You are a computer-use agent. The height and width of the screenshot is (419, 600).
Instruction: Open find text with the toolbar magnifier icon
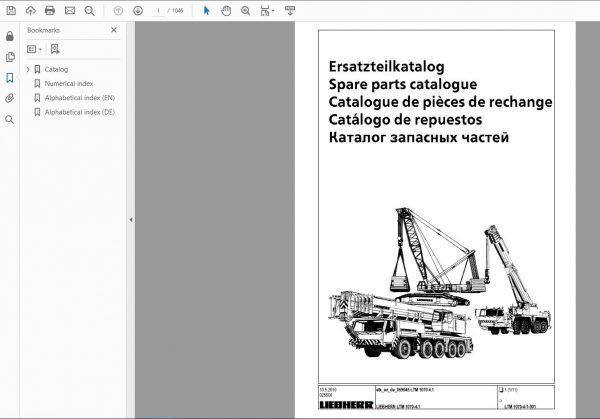90,11
